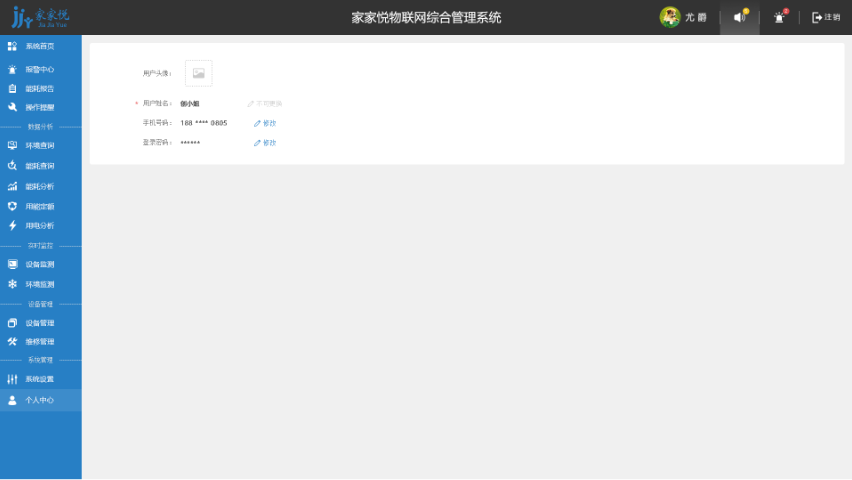Click 修改 link next to login password
Viewport: 852px width, 480px height.
[x=265, y=143]
